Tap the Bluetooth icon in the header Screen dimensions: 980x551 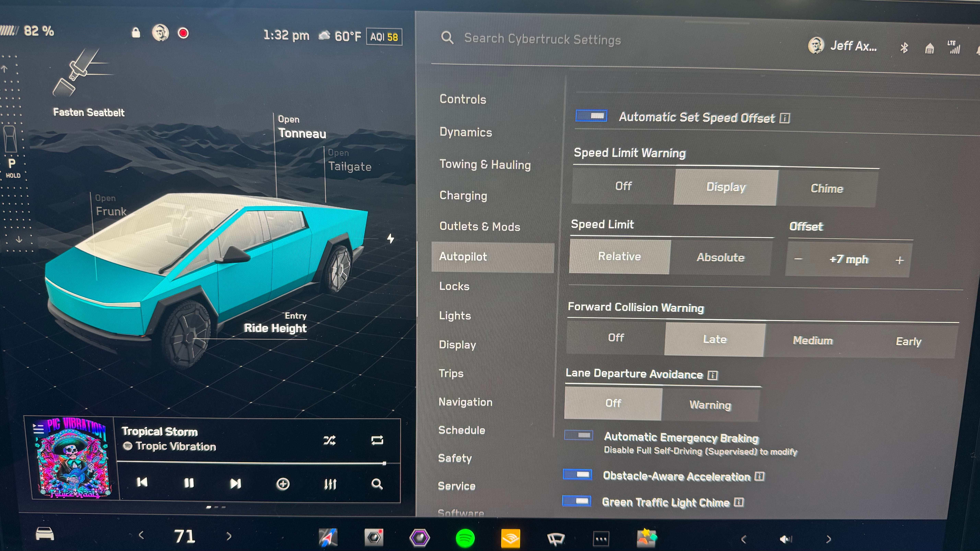[x=904, y=48]
